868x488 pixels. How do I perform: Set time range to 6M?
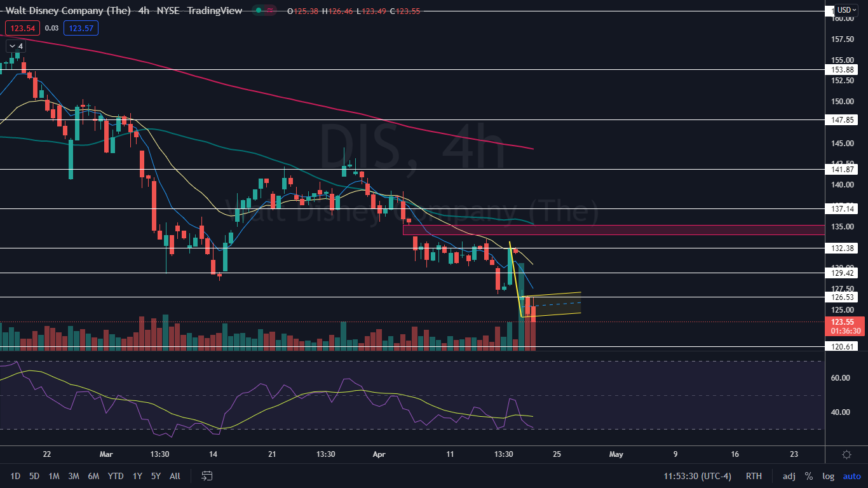click(x=93, y=476)
